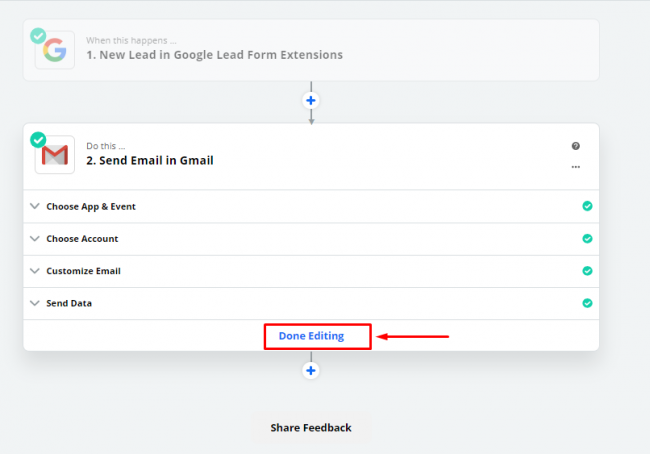650x454 pixels.
Task: Click green checkmark badge on trigger step
Action: coord(38,35)
